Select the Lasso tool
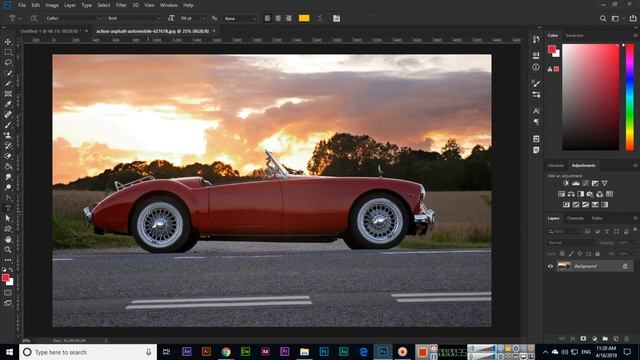640x360 pixels. (8, 62)
